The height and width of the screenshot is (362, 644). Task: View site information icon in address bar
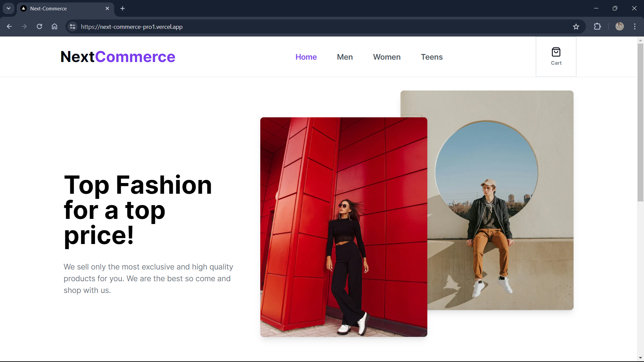pyautogui.click(x=72, y=26)
